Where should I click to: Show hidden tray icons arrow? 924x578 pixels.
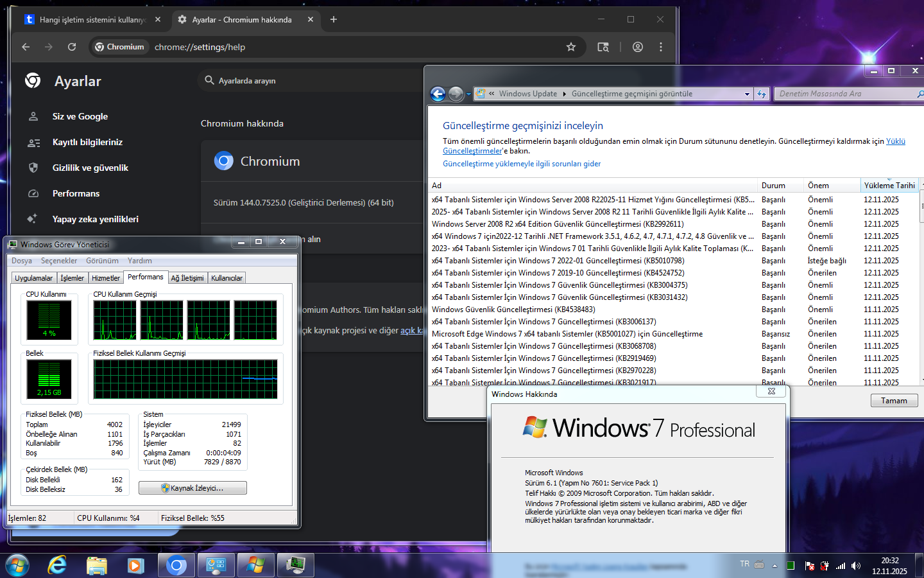click(x=774, y=566)
